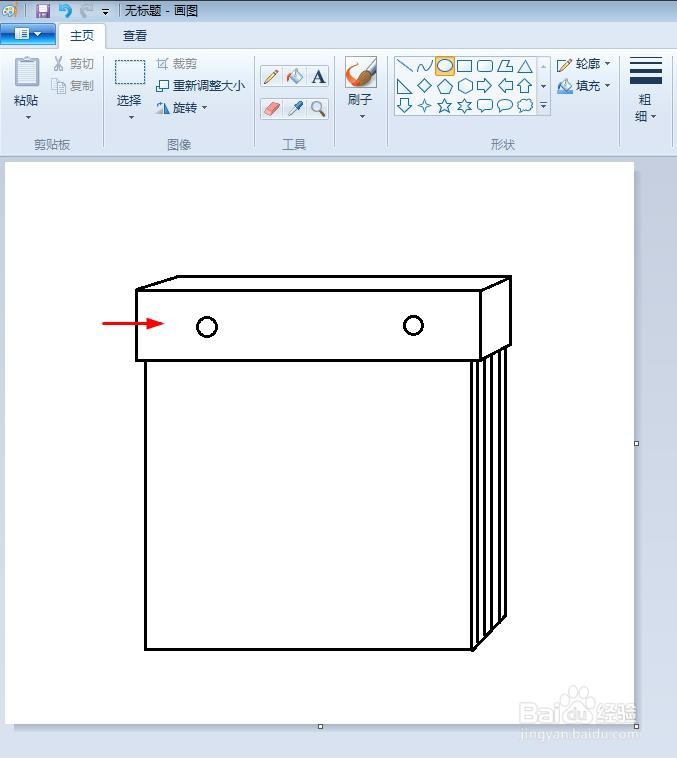The image size is (677, 758).
Task: Click the Redo arrow icon
Action: 86,10
